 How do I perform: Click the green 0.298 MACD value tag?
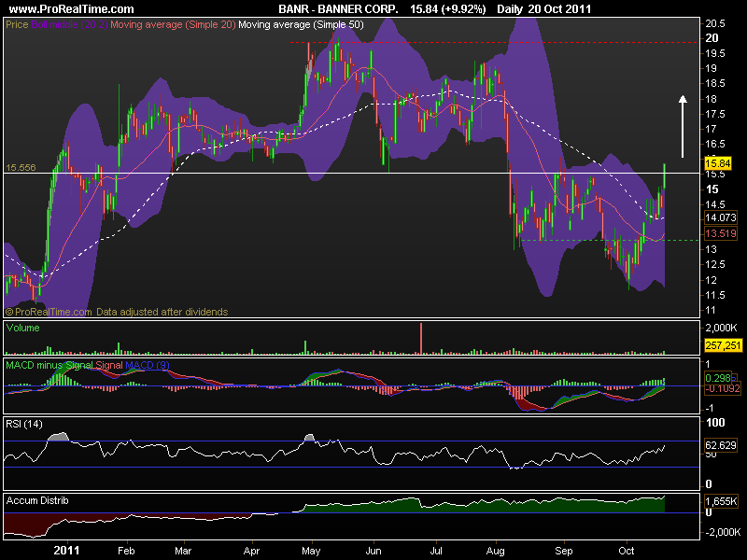(x=717, y=378)
